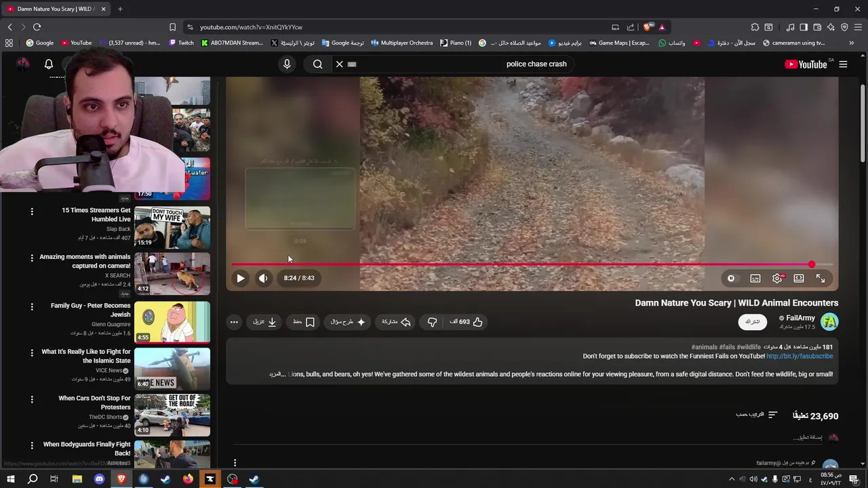Image resolution: width=868 pixels, height=488 pixels.
Task: Open 'When Cars Don't Stop For Protesters' title
Action: [x=94, y=403]
